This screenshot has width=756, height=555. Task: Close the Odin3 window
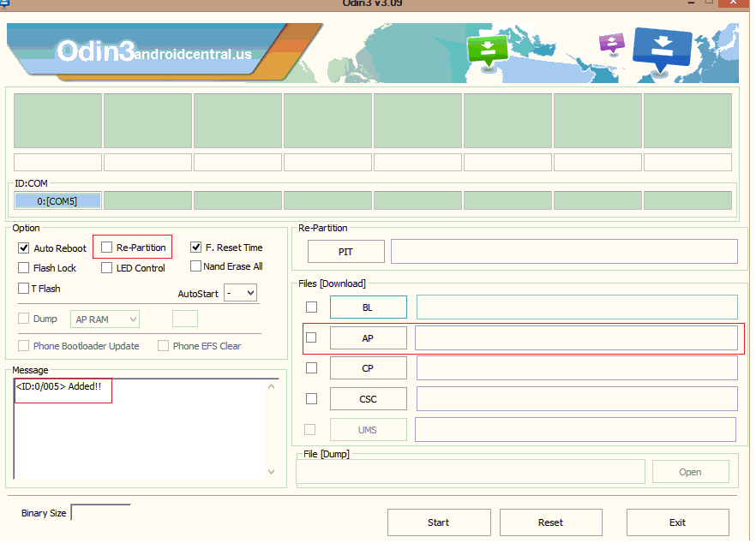click(734, 3)
